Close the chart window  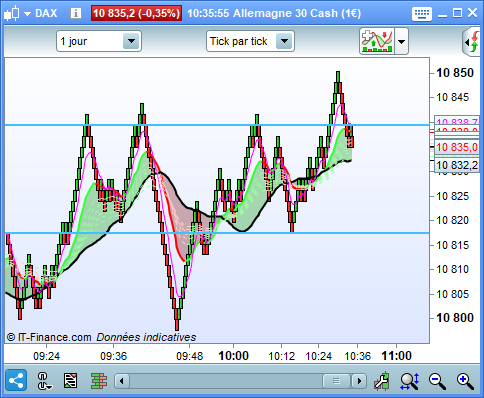(x=473, y=13)
